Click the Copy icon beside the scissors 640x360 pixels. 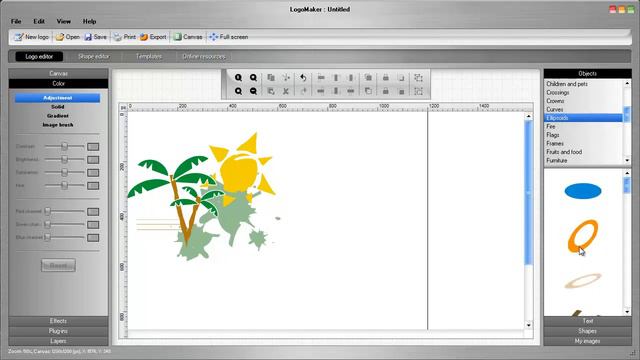271,78
